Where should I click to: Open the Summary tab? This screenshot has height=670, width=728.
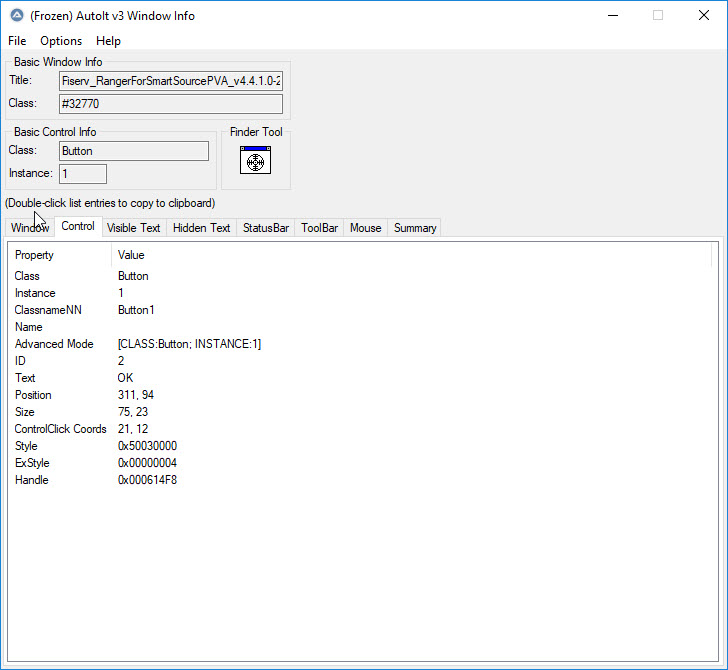click(x=414, y=228)
